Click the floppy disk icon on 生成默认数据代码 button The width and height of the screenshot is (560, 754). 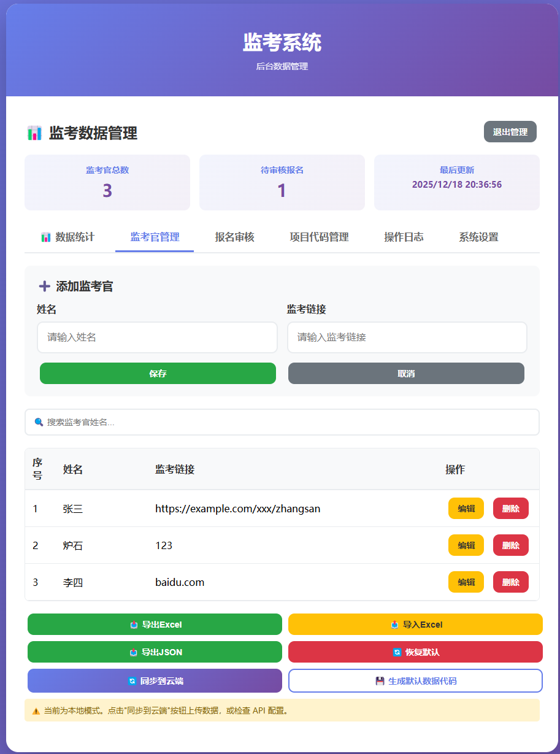[x=380, y=681]
